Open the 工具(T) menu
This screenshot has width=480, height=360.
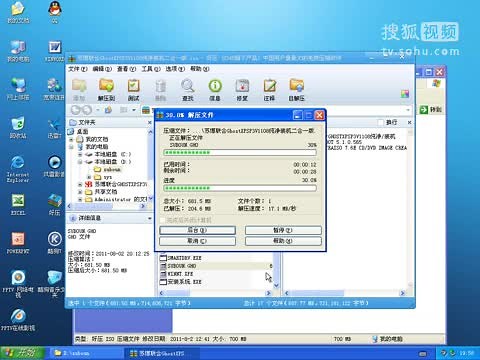click(x=151, y=69)
